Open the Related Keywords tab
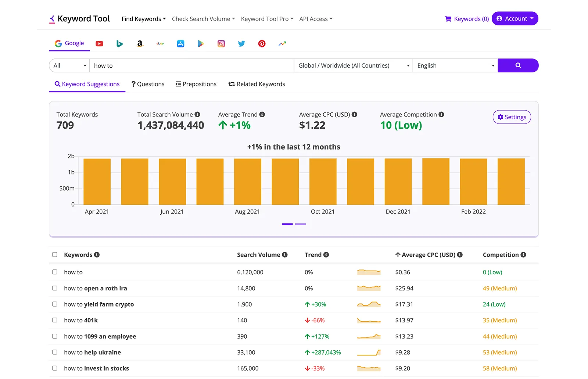Screen dimensions: 588x379 [257, 84]
